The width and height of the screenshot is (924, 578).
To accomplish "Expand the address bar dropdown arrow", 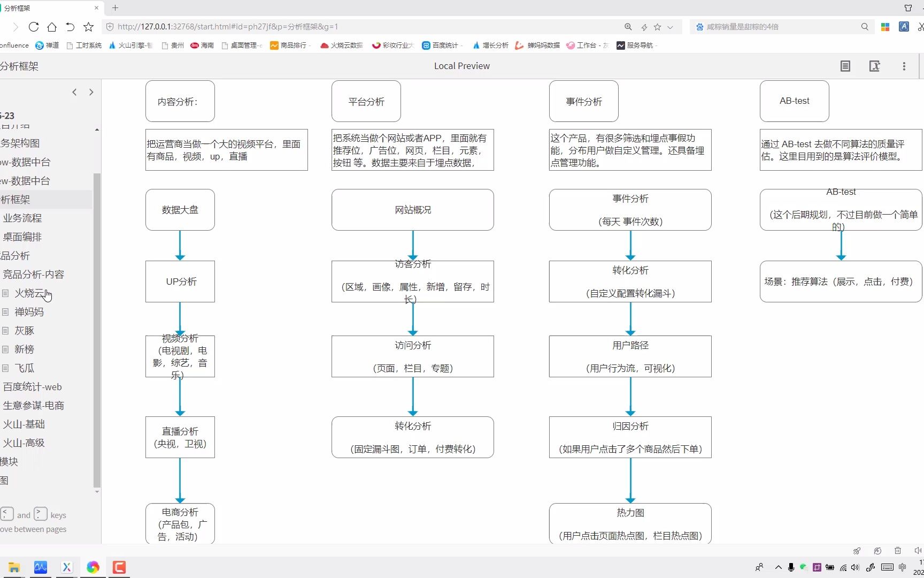I will (x=670, y=27).
